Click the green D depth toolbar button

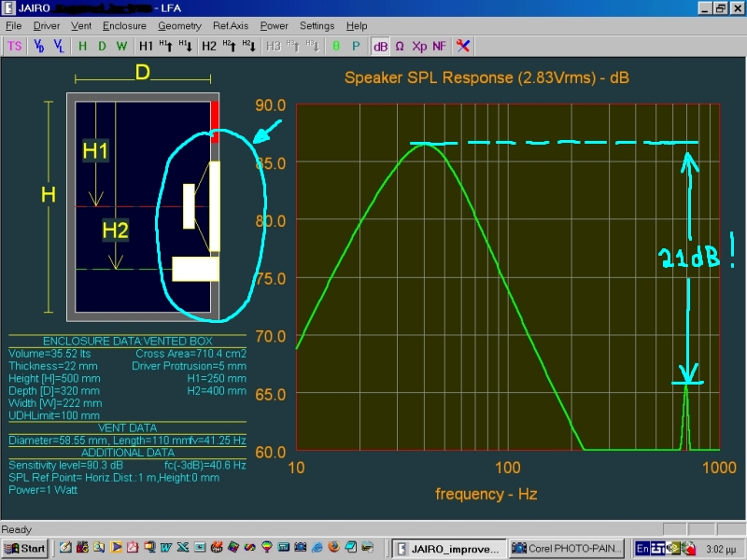coord(102,46)
